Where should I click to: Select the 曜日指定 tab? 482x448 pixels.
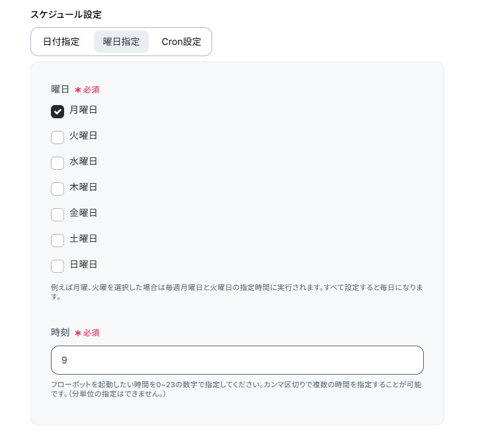(121, 42)
